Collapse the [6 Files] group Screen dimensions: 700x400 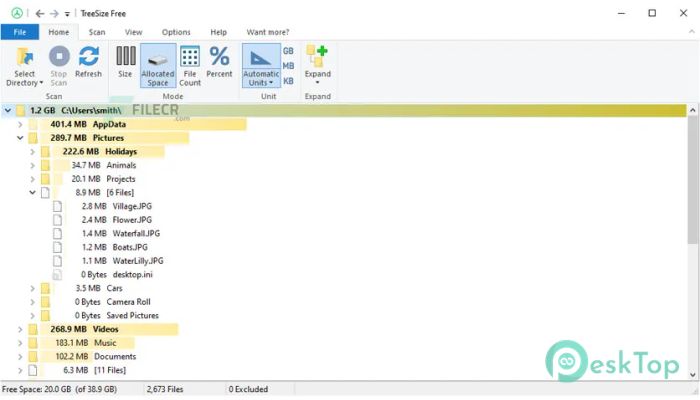point(32,192)
